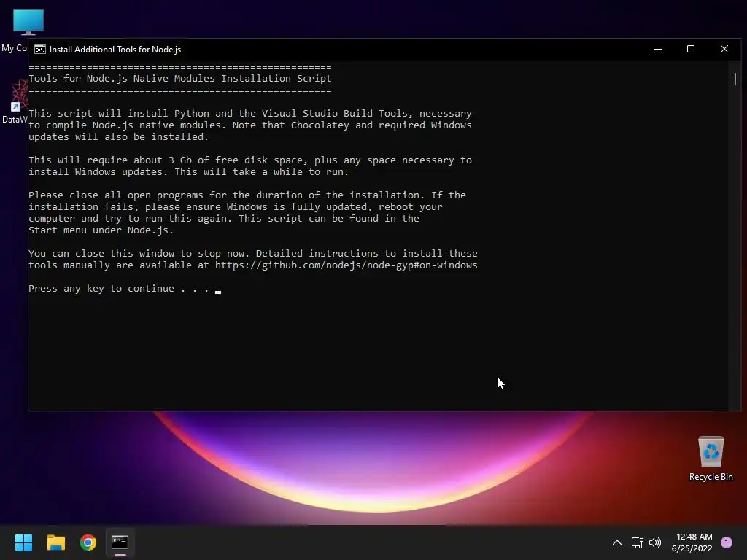Click the 'Tools for Node.js Native Modules' heading
The height and width of the screenshot is (560, 747).
point(179,79)
